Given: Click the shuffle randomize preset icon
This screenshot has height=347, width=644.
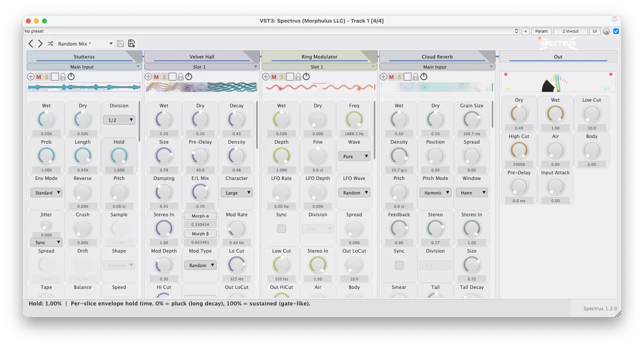Looking at the screenshot, I should (x=50, y=44).
